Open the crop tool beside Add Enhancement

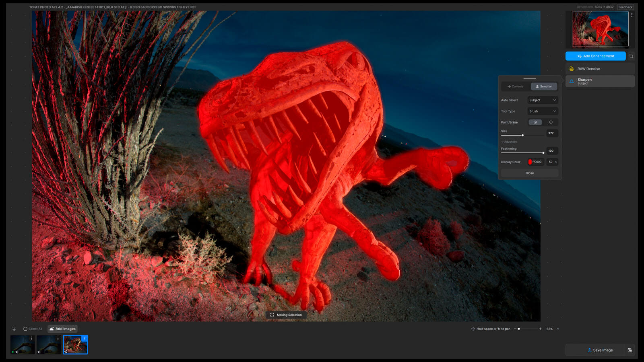(x=631, y=56)
